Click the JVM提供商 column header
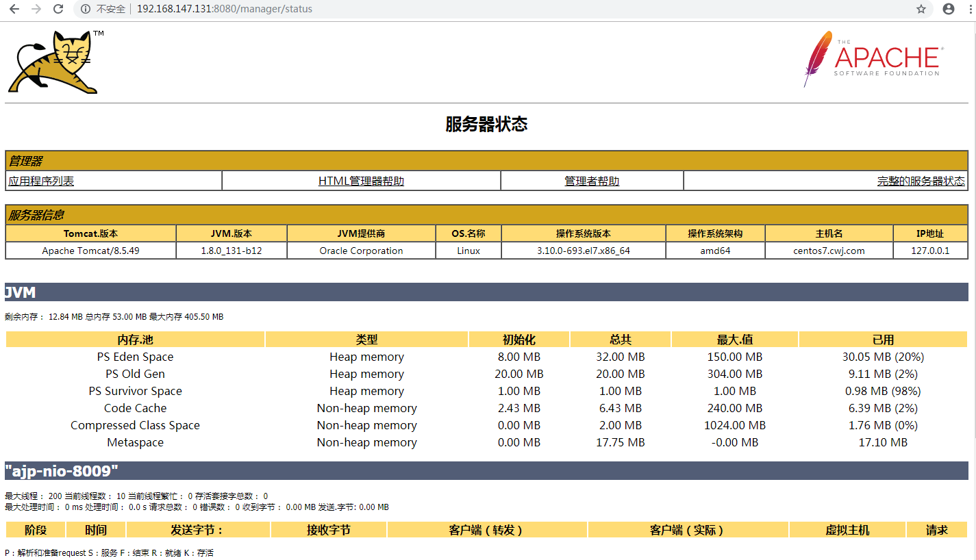 point(361,233)
